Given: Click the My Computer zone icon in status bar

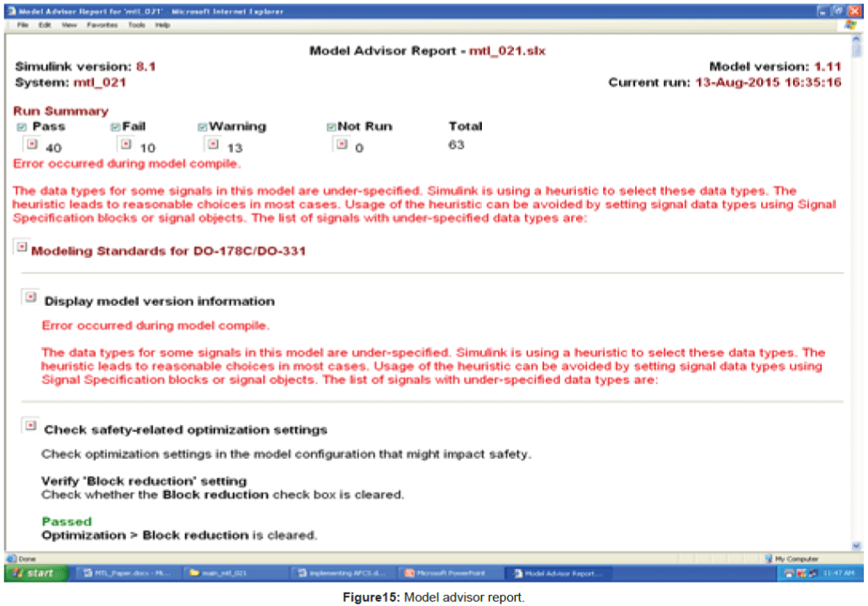Looking at the screenshot, I should click(769, 559).
